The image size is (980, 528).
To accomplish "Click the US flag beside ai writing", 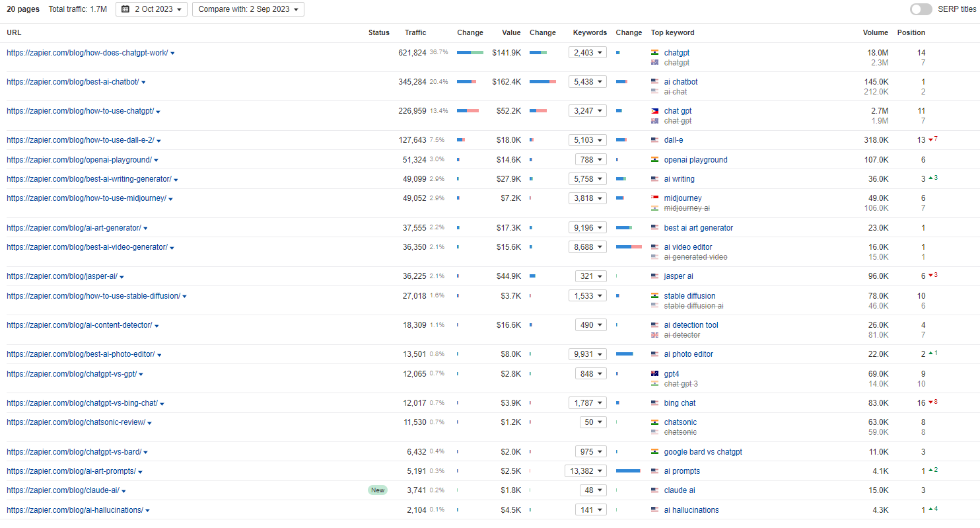I will tap(654, 179).
